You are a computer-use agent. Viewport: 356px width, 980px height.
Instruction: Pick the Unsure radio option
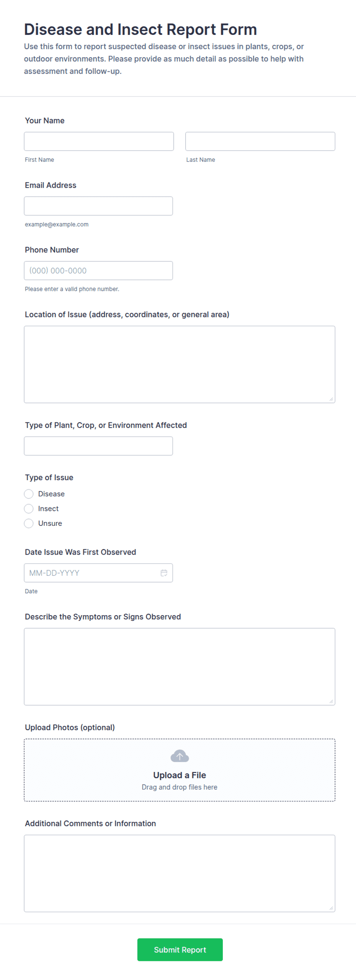(29, 523)
